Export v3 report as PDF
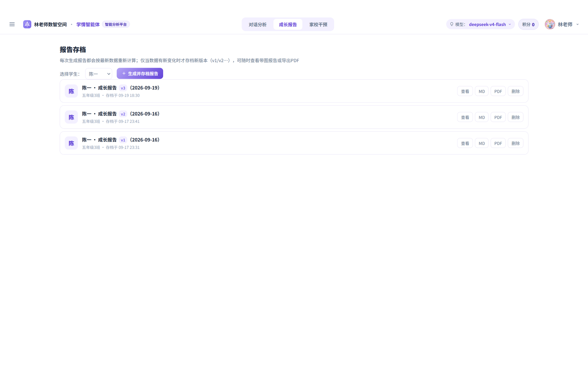 [x=498, y=91]
